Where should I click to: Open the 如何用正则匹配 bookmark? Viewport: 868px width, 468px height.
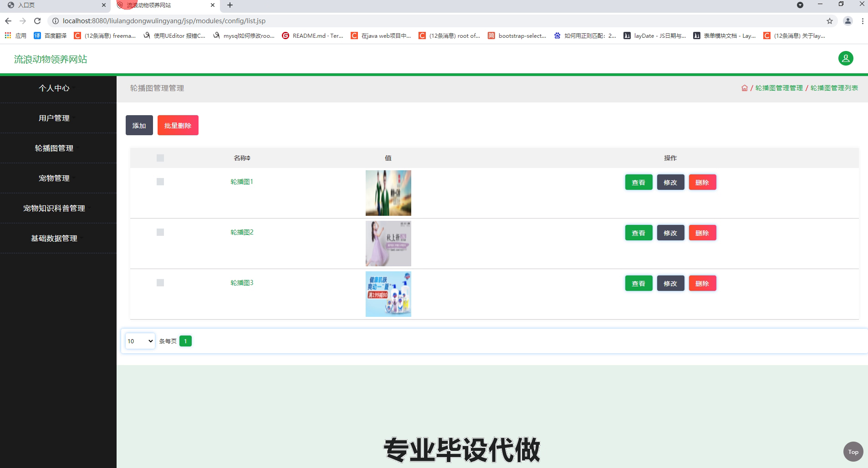click(x=585, y=36)
